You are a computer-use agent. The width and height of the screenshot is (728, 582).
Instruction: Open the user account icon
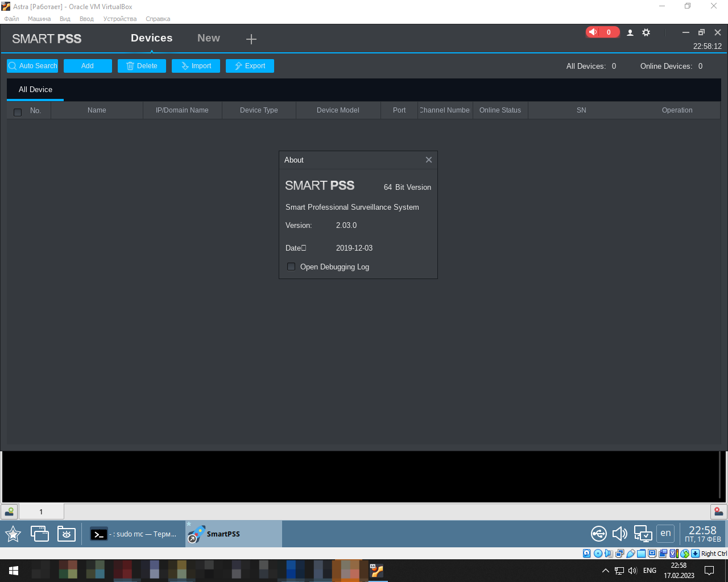coord(630,32)
